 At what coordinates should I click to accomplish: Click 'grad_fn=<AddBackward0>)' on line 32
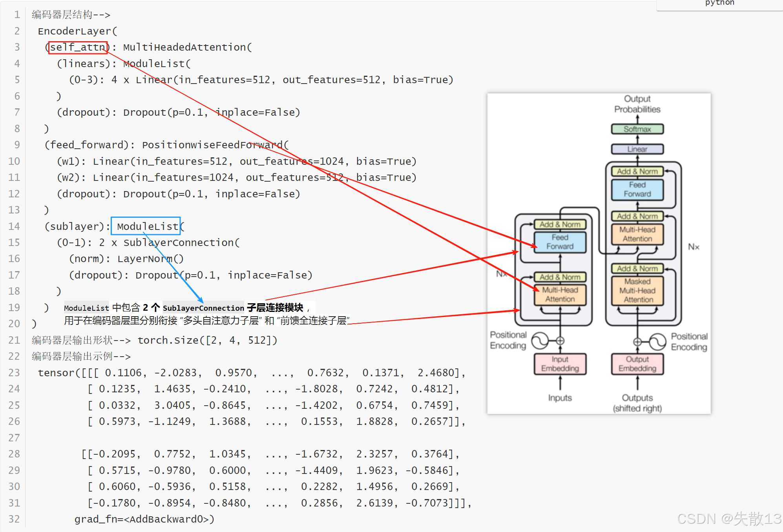(144, 519)
